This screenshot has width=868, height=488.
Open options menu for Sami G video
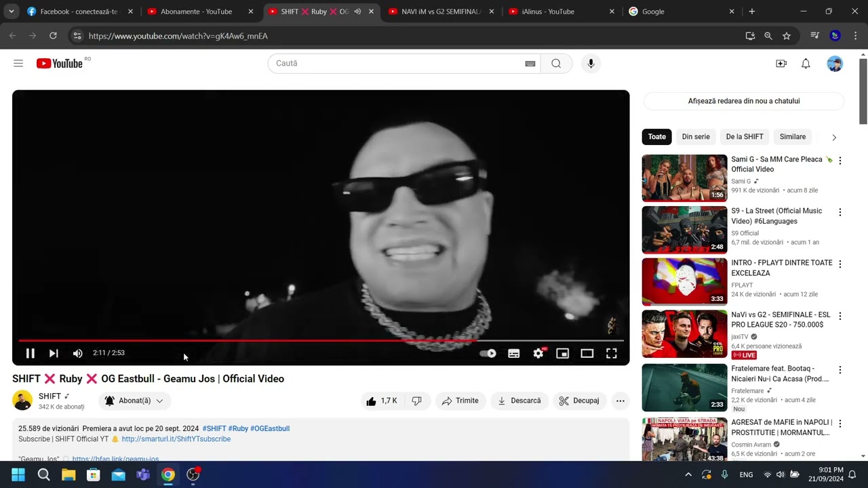click(x=840, y=161)
